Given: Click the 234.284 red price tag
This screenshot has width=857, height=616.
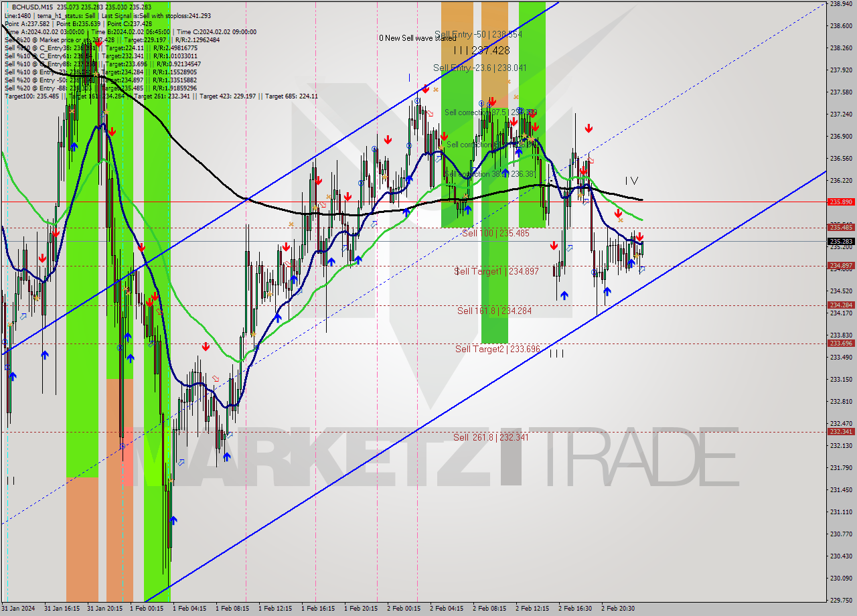Looking at the screenshot, I should (841, 305).
